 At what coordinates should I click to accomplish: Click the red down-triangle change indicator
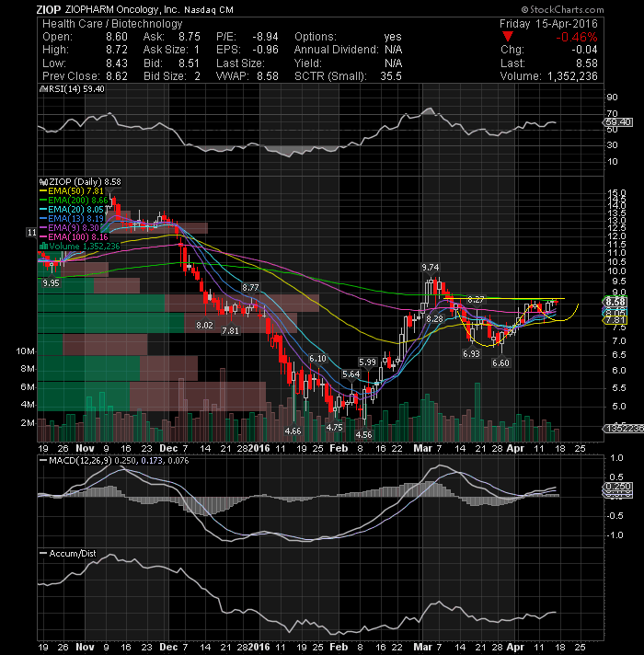508,37
